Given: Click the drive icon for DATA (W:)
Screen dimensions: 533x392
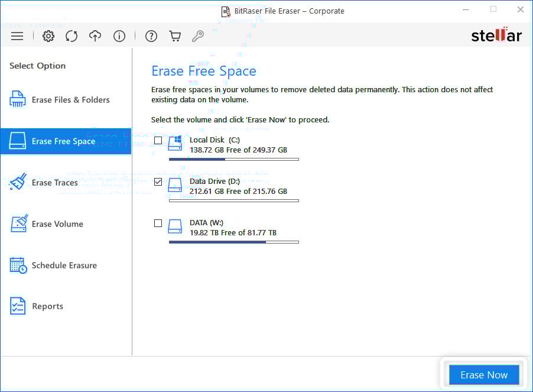Looking at the screenshot, I should point(175,226).
